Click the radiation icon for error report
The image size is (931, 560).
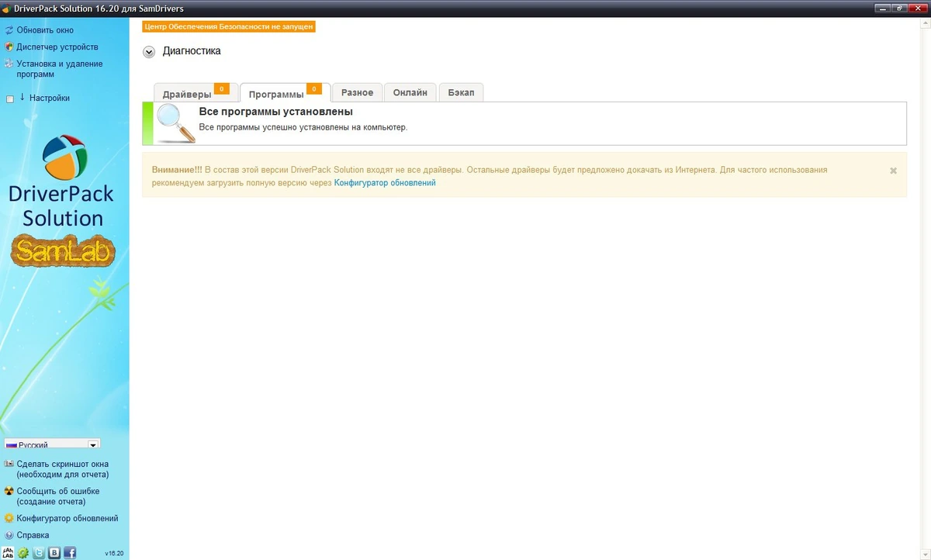[9, 491]
